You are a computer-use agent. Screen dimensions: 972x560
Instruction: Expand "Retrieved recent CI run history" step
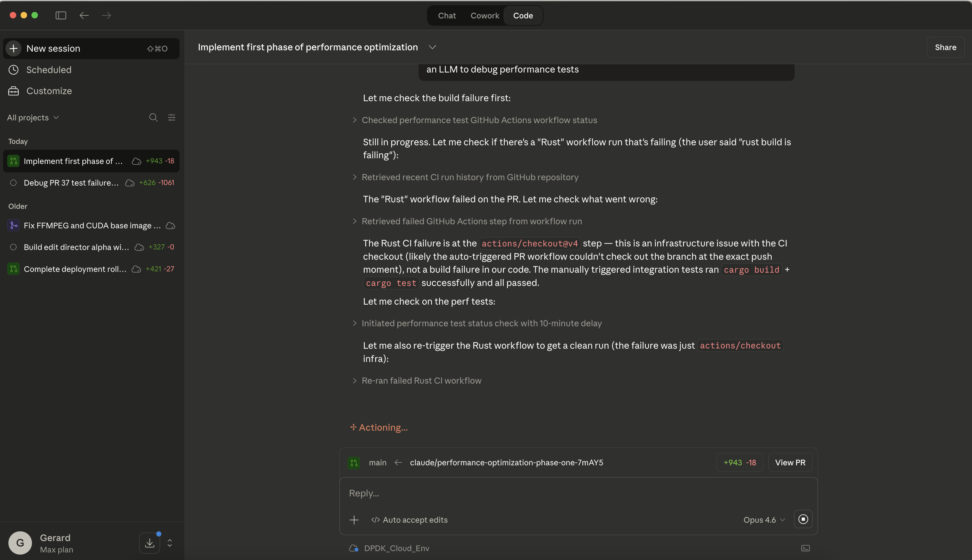pos(469,177)
